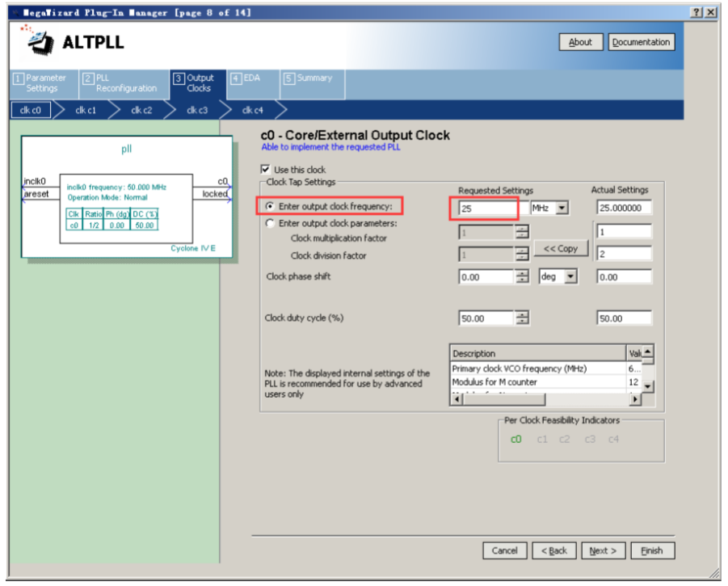Click description table scroll right arrow

point(635,398)
